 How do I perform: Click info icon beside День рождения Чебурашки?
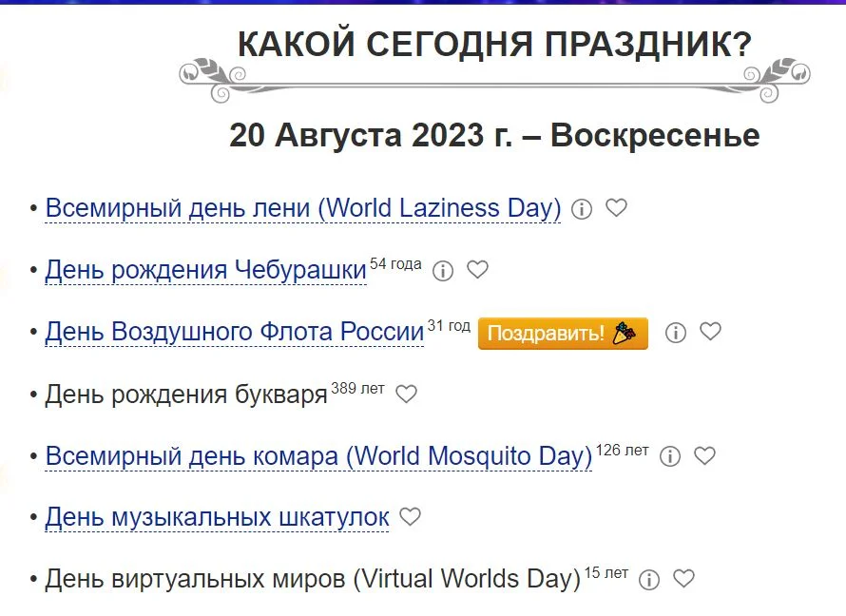point(442,270)
